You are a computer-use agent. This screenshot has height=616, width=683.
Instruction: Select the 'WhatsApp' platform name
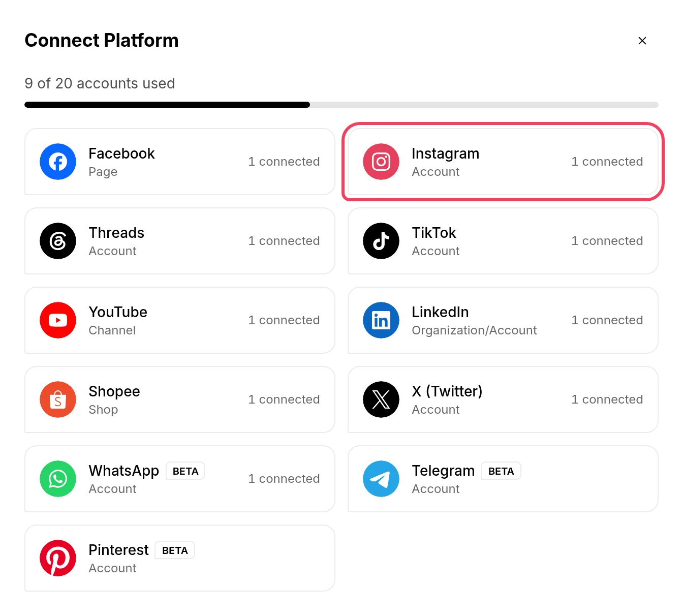(124, 471)
